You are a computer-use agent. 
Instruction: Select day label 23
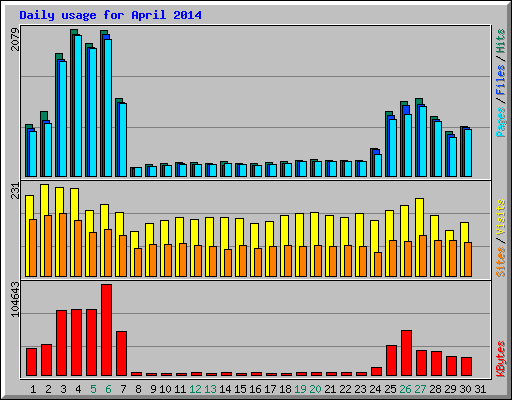point(360,389)
